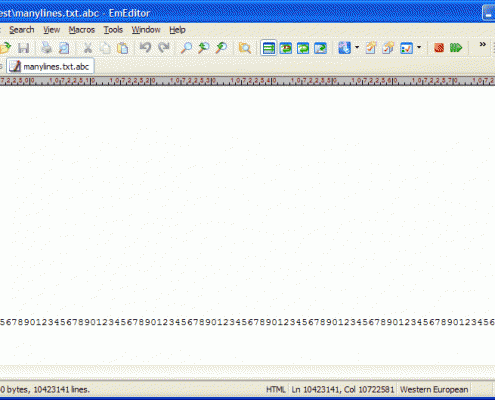Toggle the No Wrap button highlighted in toolbar

click(268, 48)
